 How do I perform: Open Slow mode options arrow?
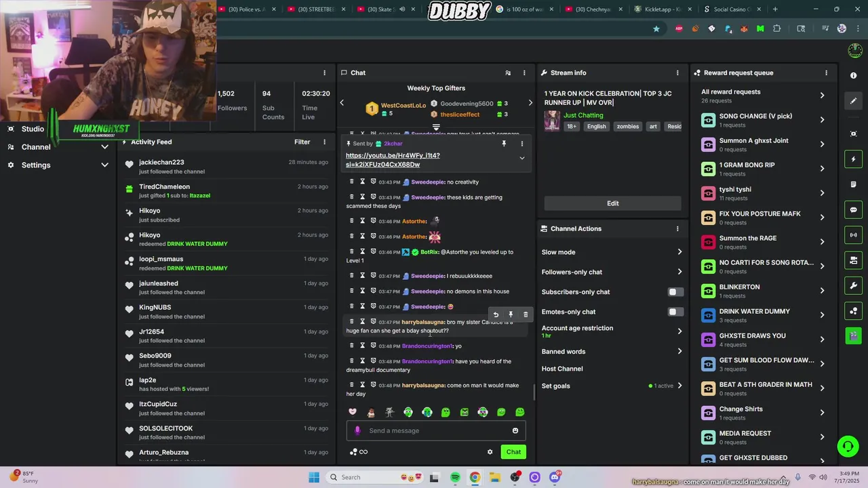click(679, 252)
